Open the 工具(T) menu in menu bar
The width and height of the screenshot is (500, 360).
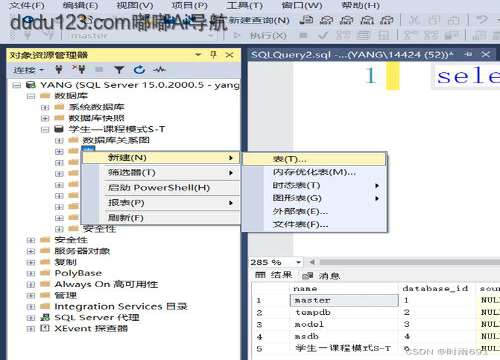[x=244, y=5]
